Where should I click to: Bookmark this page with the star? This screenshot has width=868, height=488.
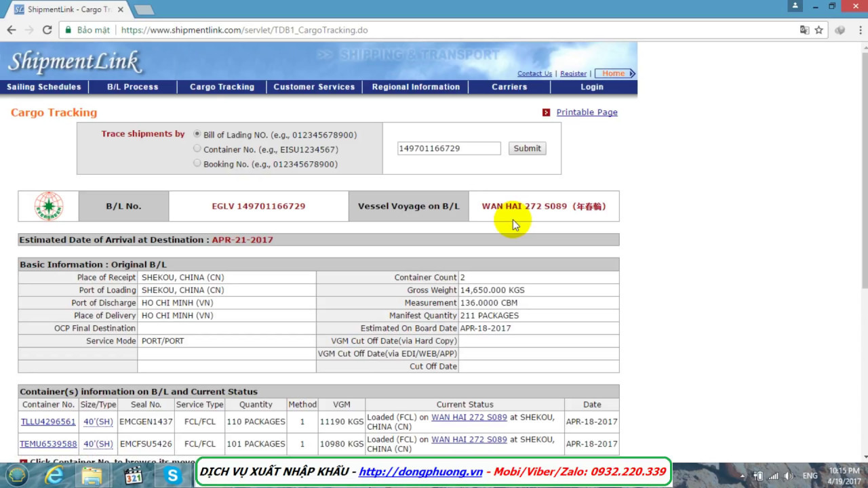(x=818, y=30)
